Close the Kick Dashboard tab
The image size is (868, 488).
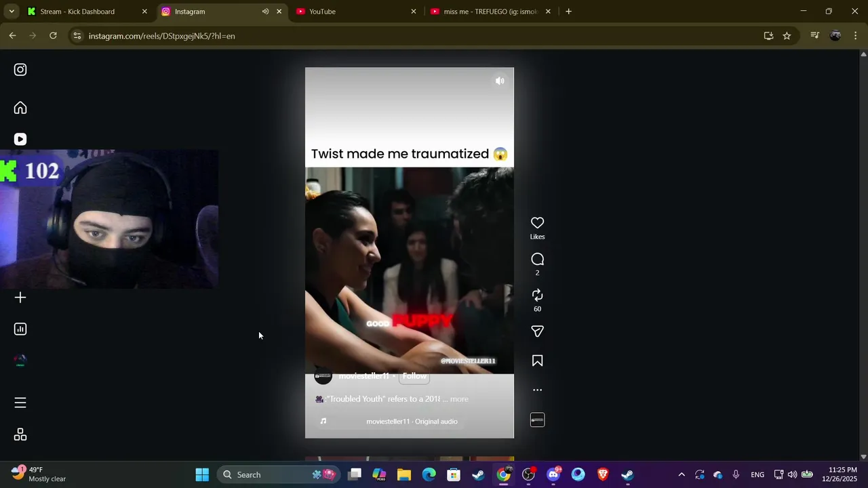click(144, 12)
